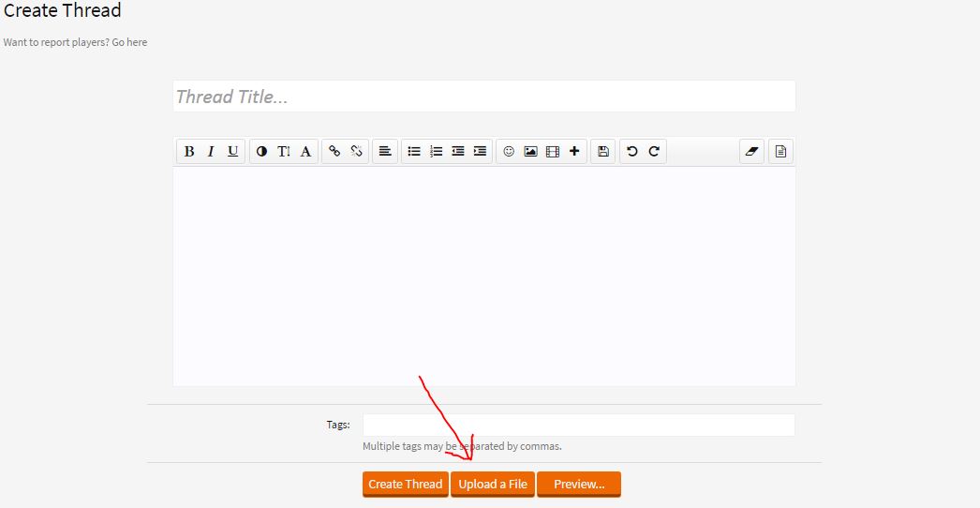Image resolution: width=980 pixels, height=508 pixels.
Task: Open the text color picker icon
Action: pos(262,152)
